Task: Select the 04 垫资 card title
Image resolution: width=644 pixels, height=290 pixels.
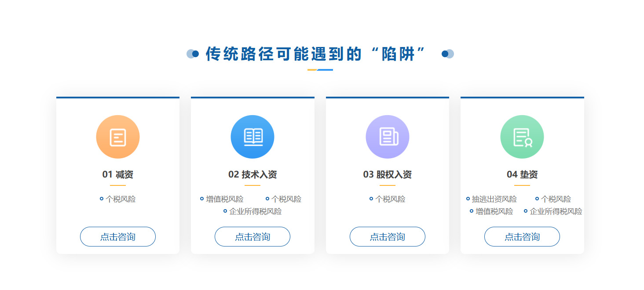Action: [522, 174]
